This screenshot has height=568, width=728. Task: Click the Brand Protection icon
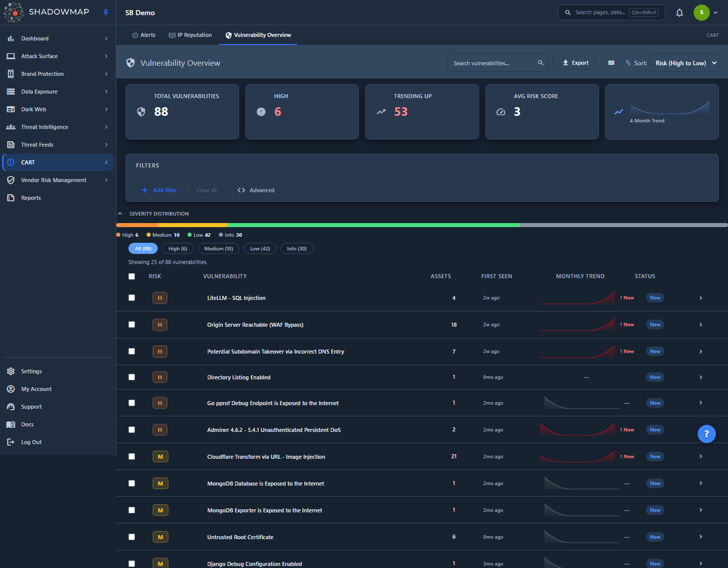point(11,74)
